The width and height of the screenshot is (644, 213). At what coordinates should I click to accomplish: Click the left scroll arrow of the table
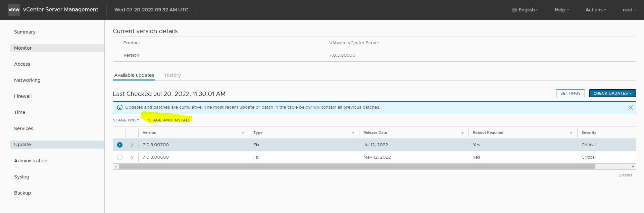point(116,167)
